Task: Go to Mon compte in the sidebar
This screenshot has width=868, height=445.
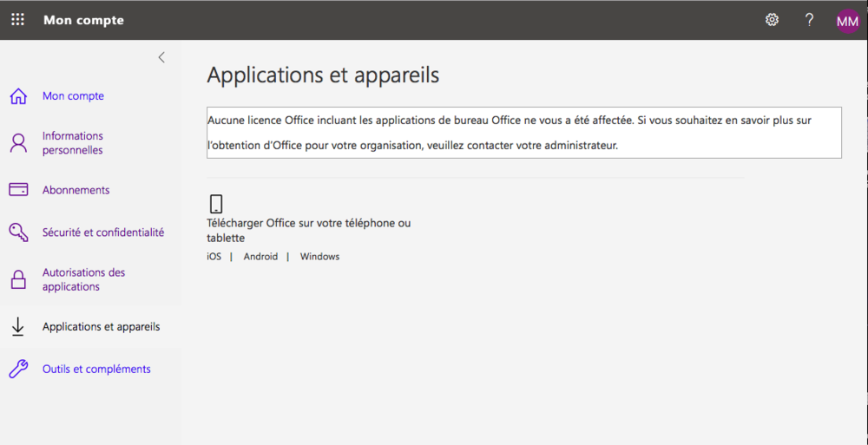Action: click(73, 96)
